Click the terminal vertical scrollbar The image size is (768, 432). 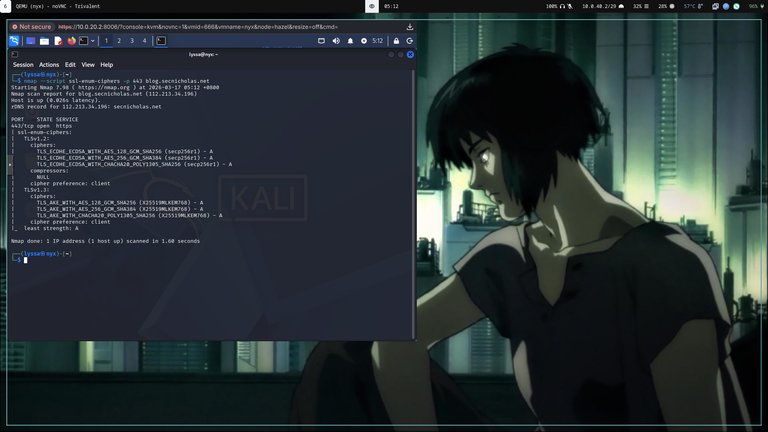(x=413, y=203)
